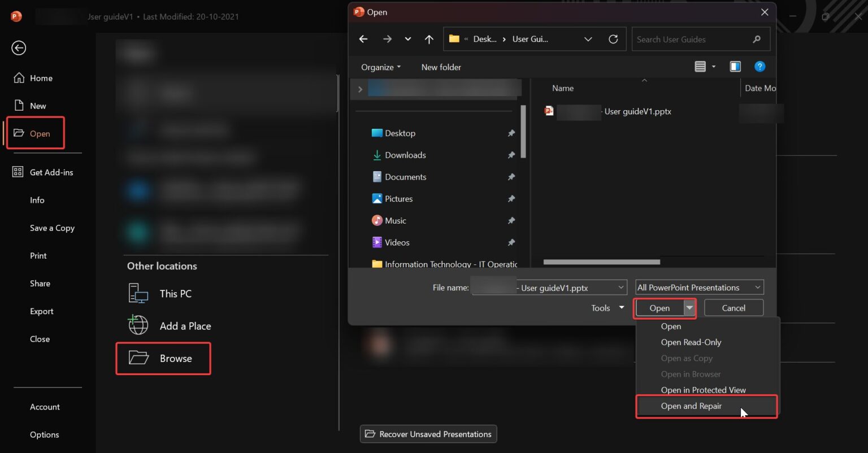Open the Organize dropdown menu
868x453 pixels.
(381, 67)
